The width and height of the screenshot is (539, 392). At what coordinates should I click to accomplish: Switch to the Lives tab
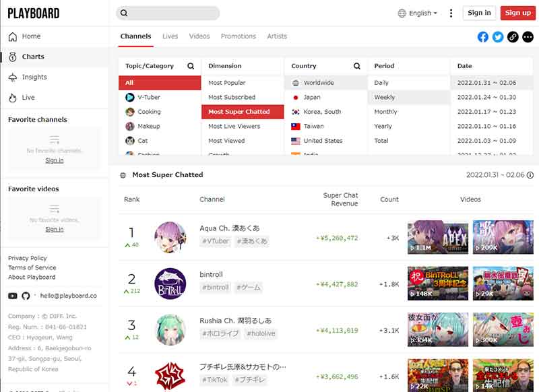tap(170, 36)
